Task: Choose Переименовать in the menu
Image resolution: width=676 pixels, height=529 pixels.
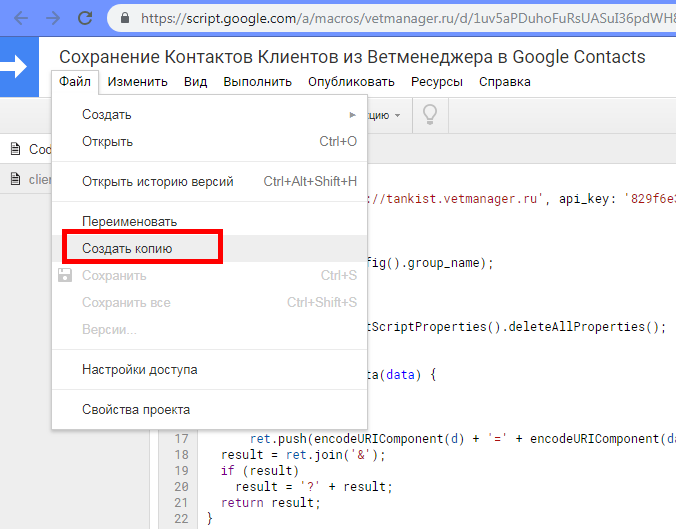Action: tap(210, 222)
